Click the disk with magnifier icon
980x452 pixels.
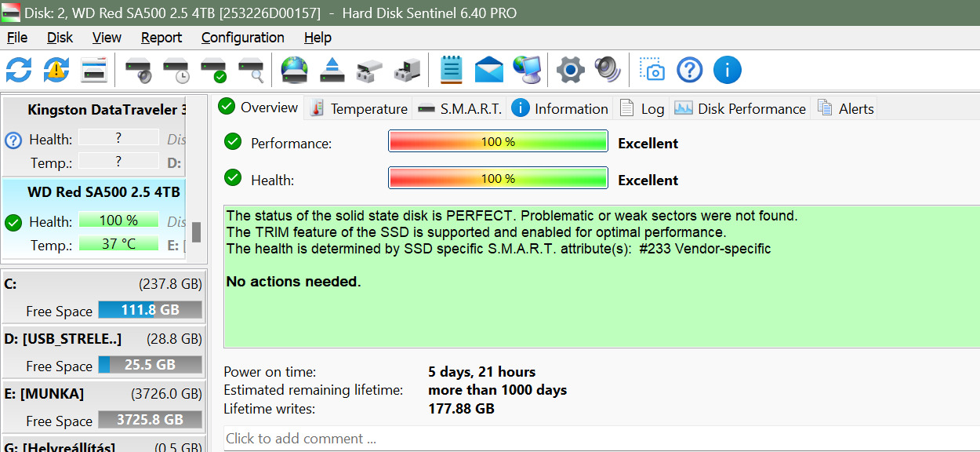(x=252, y=71)
